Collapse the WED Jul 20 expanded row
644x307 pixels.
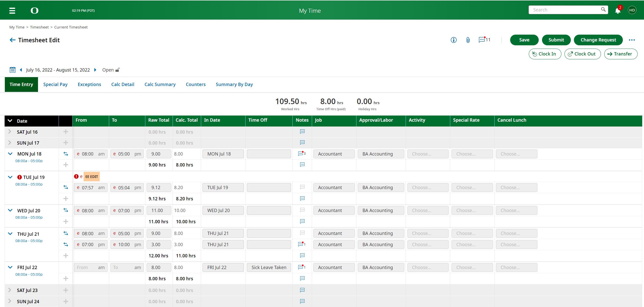click(x=10, y=210)
